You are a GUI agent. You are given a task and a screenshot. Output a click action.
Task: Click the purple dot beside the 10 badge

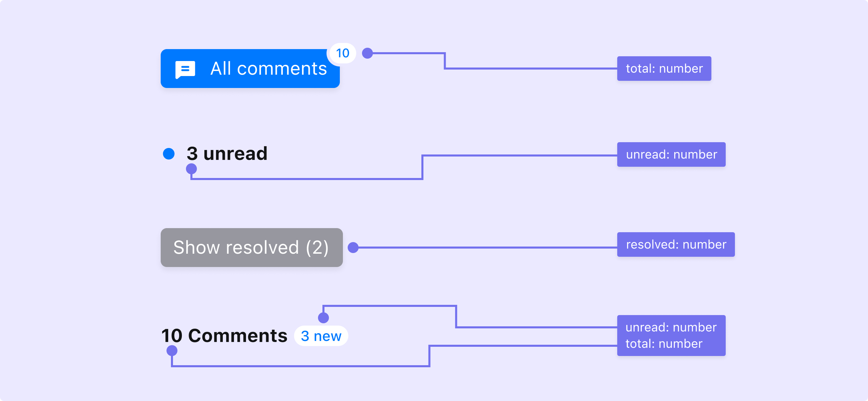tap(367, 53)
